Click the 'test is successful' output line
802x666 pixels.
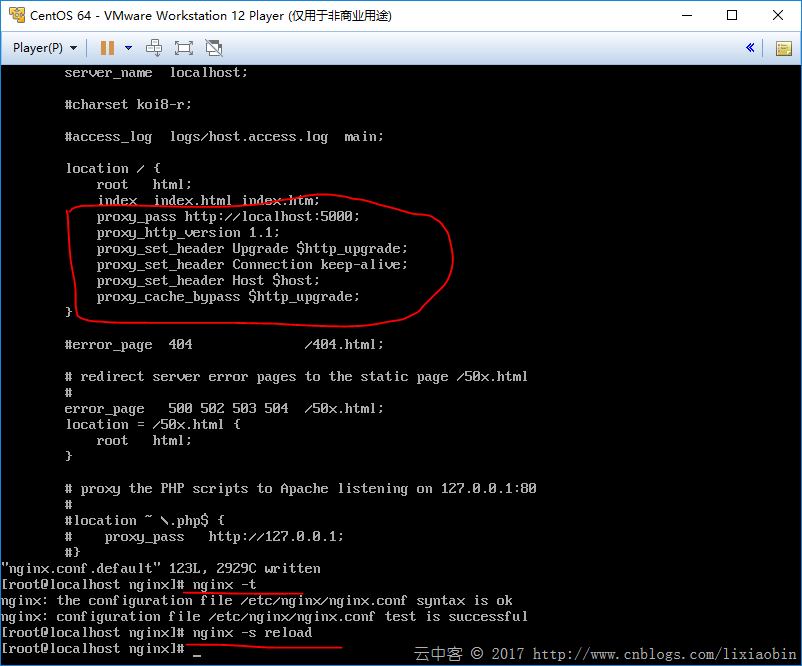[x=264, y=616]
